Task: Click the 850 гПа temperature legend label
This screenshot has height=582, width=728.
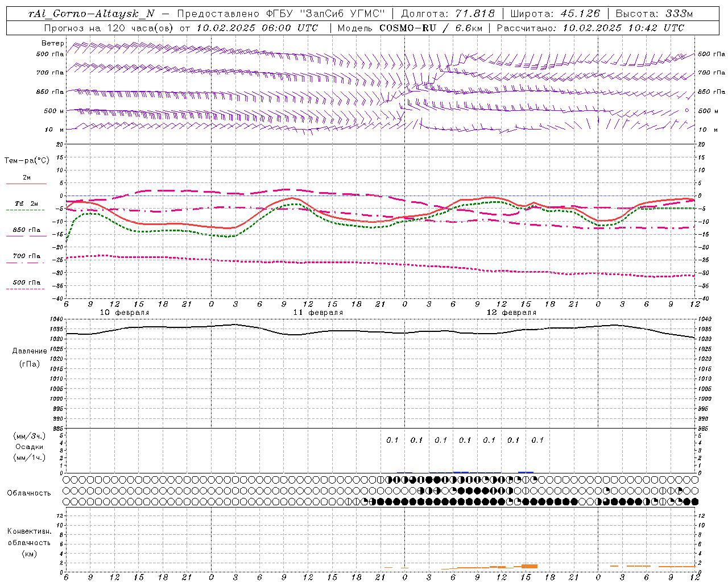Action: click(26, 230)
